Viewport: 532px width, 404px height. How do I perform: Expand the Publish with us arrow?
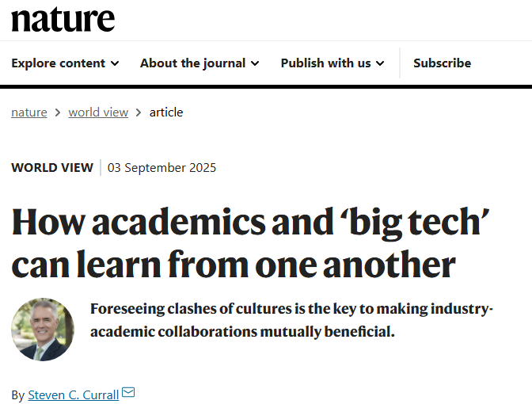[380, 63]
